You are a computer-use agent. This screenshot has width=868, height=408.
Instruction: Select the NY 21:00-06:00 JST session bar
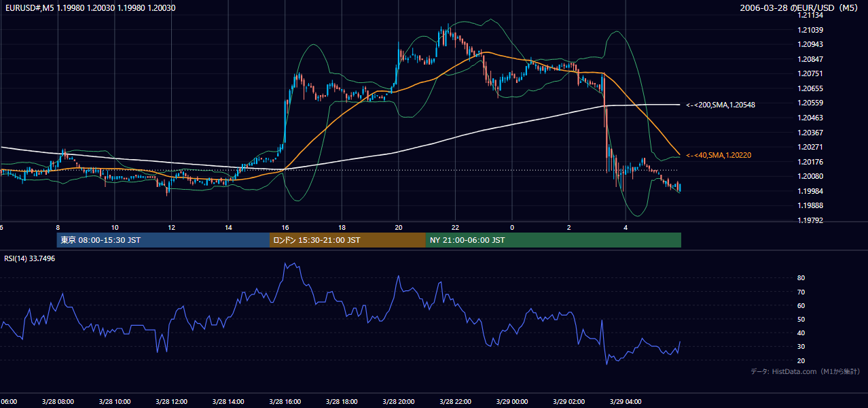554,240
